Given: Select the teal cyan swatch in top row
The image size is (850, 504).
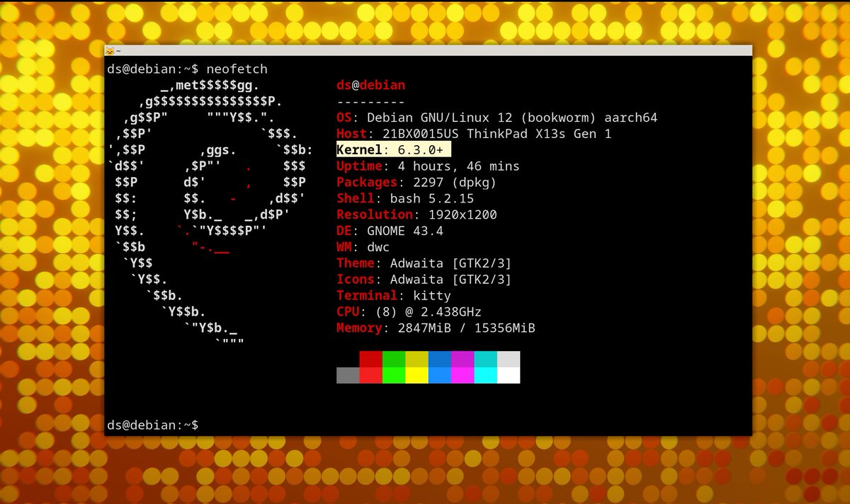Looking at the screenshot, I should tap(486, 359).
